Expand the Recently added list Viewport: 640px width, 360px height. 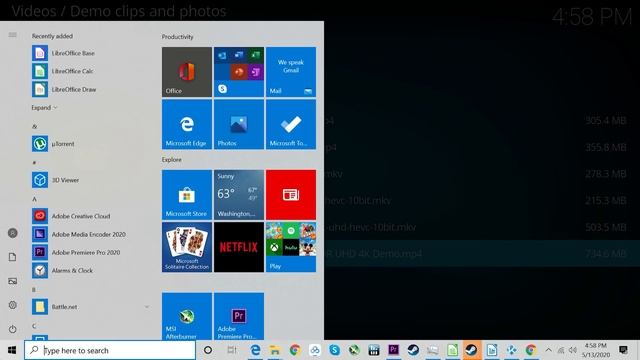point(44,108)
